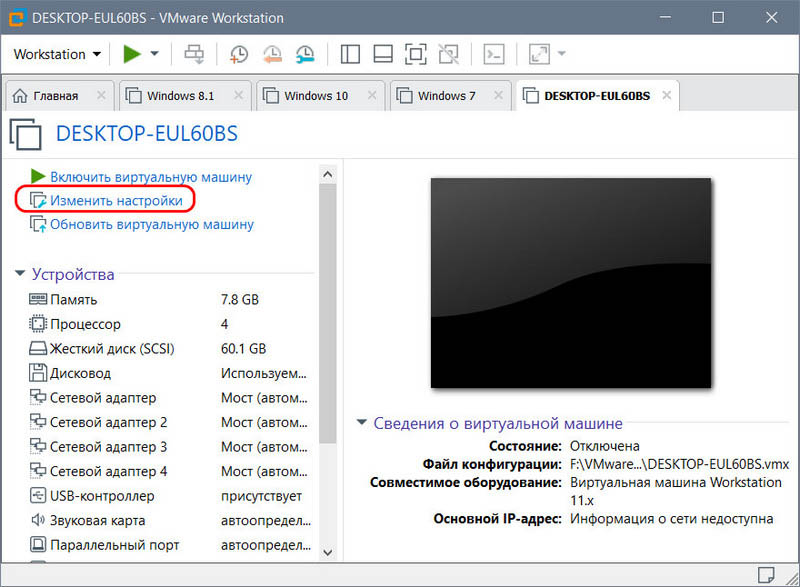Close the DESKTOP-EUL60BS tab

[666, 95]
